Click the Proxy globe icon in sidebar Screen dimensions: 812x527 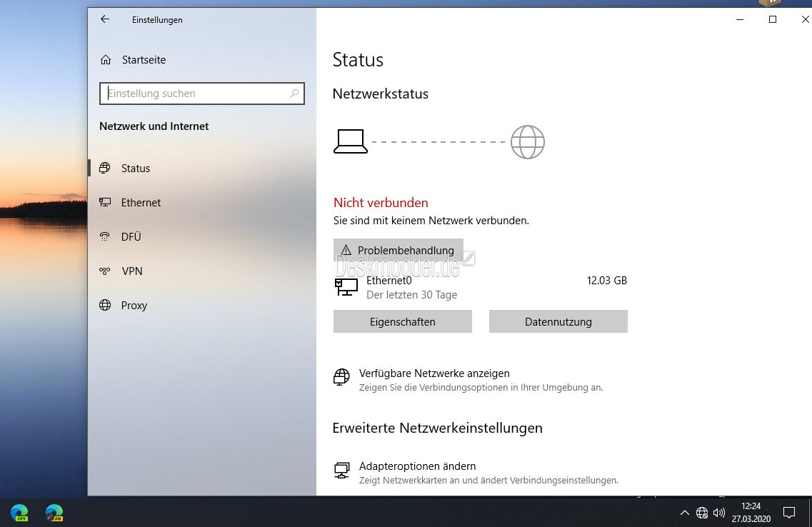pyautogui.click(x=105, y=305)
